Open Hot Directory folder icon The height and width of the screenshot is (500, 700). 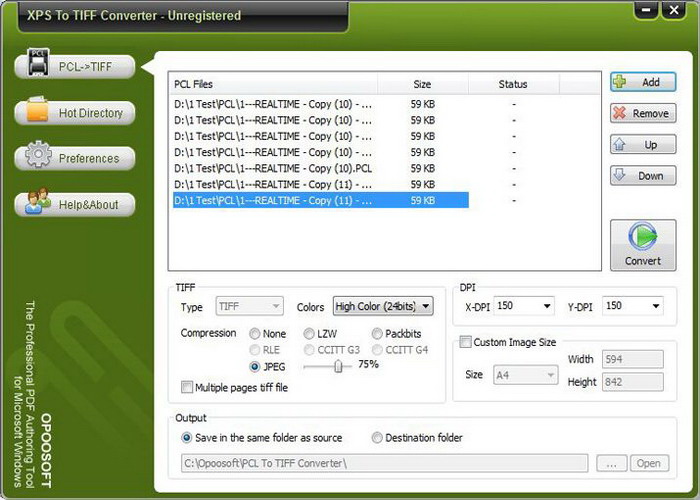38,109
